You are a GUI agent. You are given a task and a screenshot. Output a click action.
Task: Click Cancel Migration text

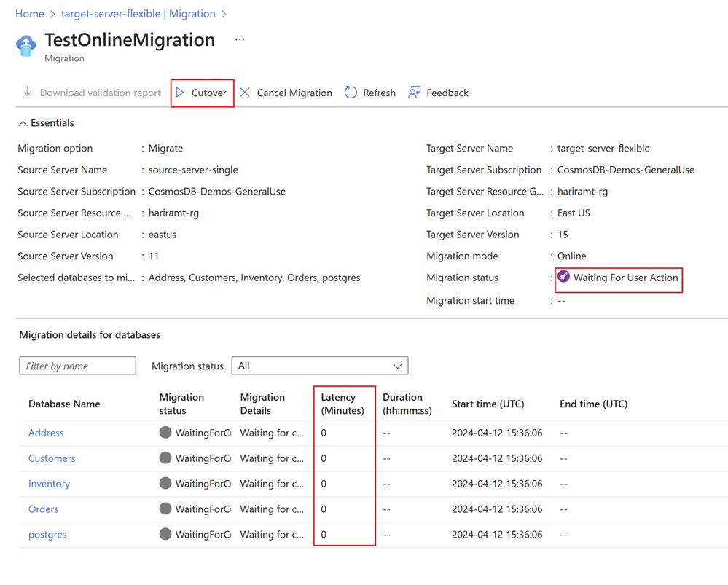point(294,93)
